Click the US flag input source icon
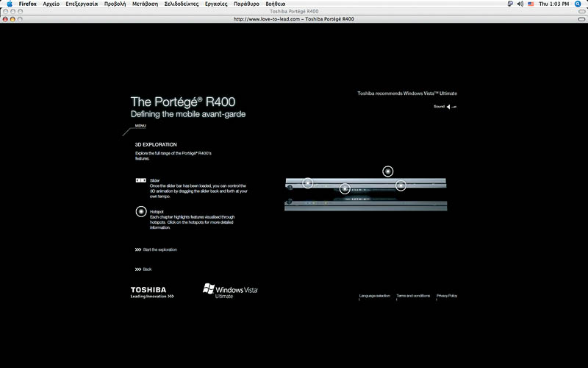Screen dimensions: 588x368 [531, 4]
